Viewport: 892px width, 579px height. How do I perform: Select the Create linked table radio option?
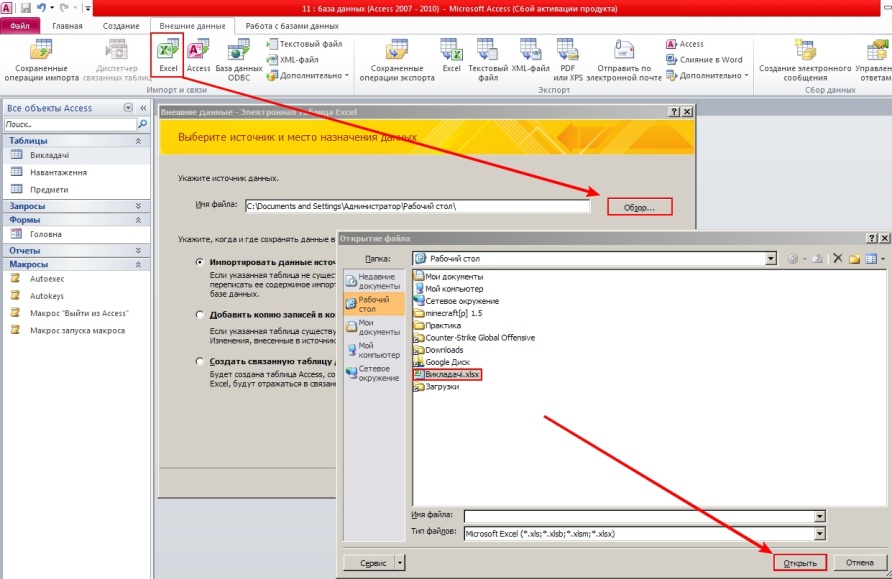tap(199, 361)
